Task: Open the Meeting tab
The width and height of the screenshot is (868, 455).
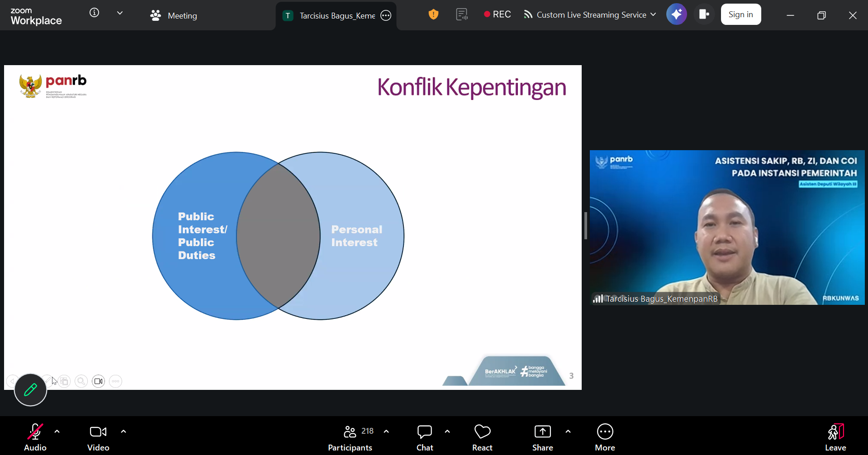Action: 174,15
